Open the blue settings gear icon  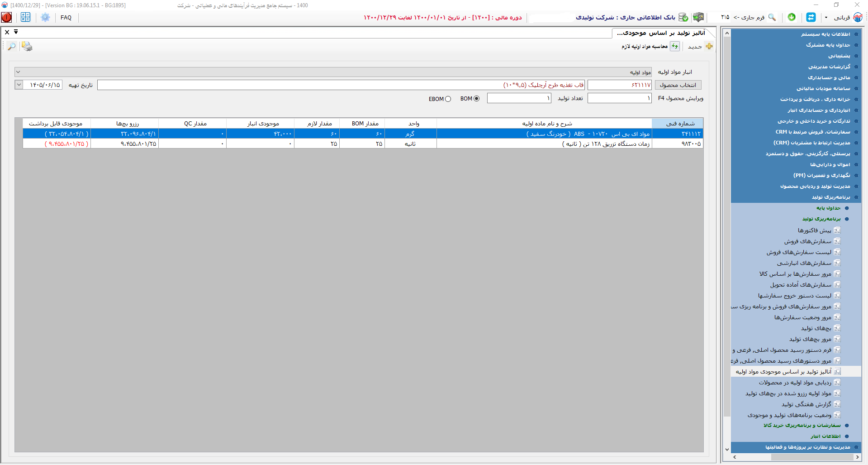click(x=45, y=17)
